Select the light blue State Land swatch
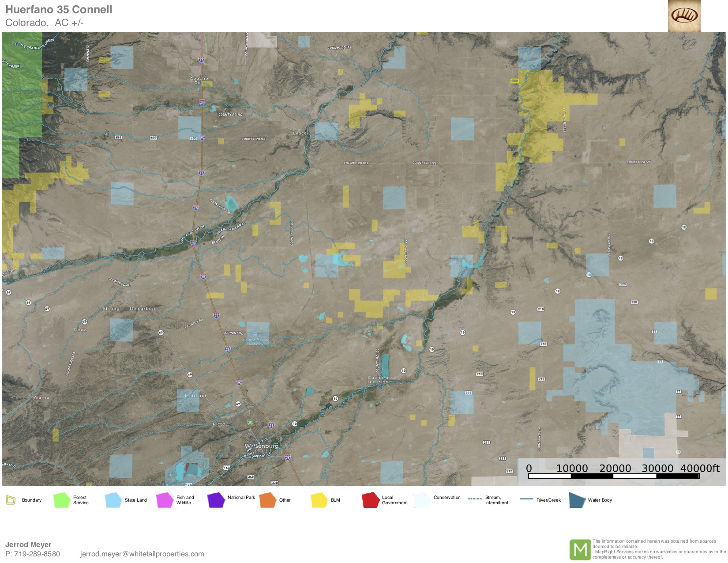The width and height of the screenshot is (728, 563). [x=113, y=500]
